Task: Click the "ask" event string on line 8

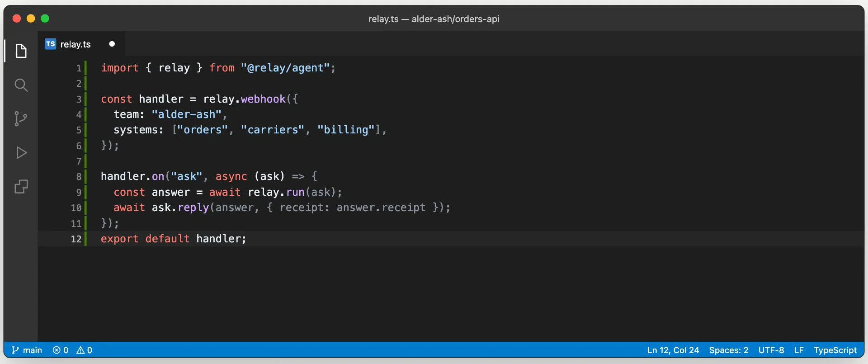Action: [187, 176]
